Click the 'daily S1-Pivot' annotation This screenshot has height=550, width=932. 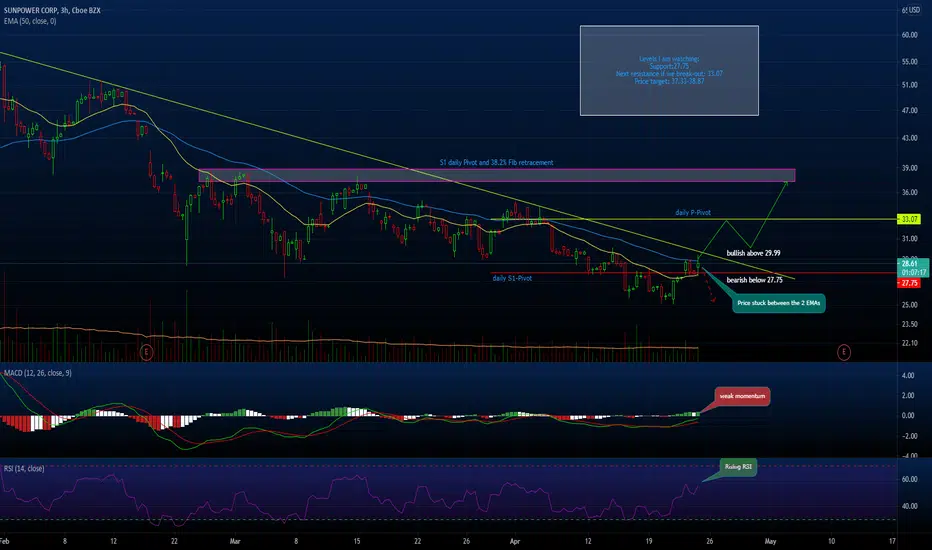pyautogui.click(x=512, y=278)
